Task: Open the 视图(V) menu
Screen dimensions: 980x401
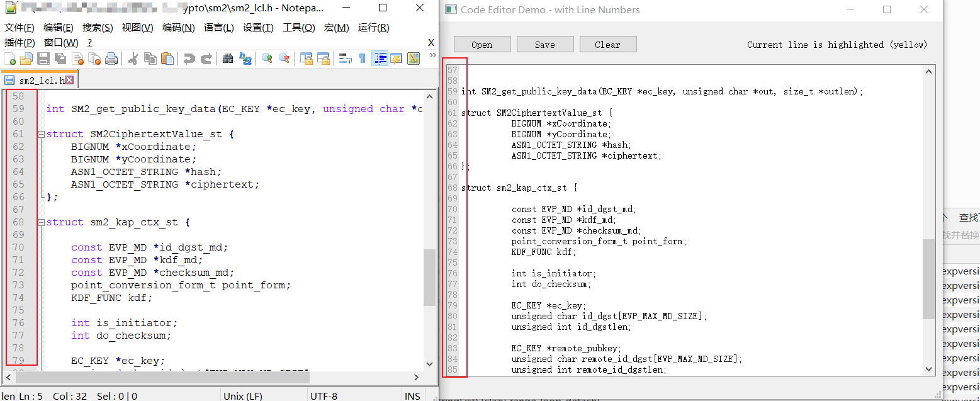Action: tap(137, 28)
